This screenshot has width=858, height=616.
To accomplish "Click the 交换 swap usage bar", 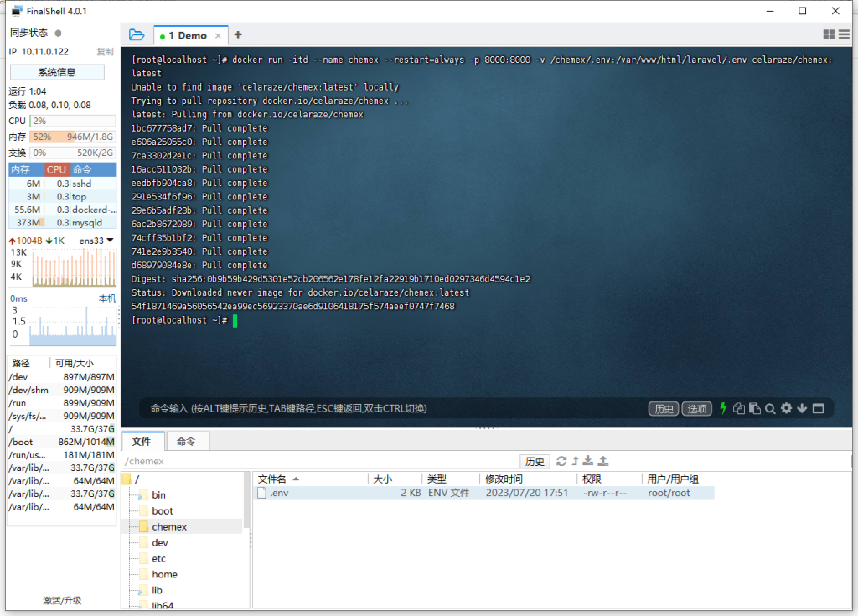I will click(x=72, y=153).
